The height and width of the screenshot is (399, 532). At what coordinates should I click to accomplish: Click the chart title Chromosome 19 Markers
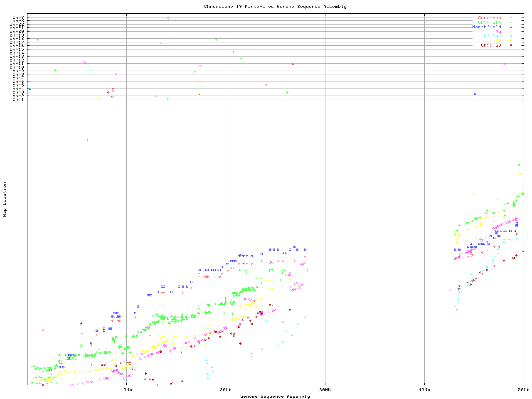(x=275, y=7)
